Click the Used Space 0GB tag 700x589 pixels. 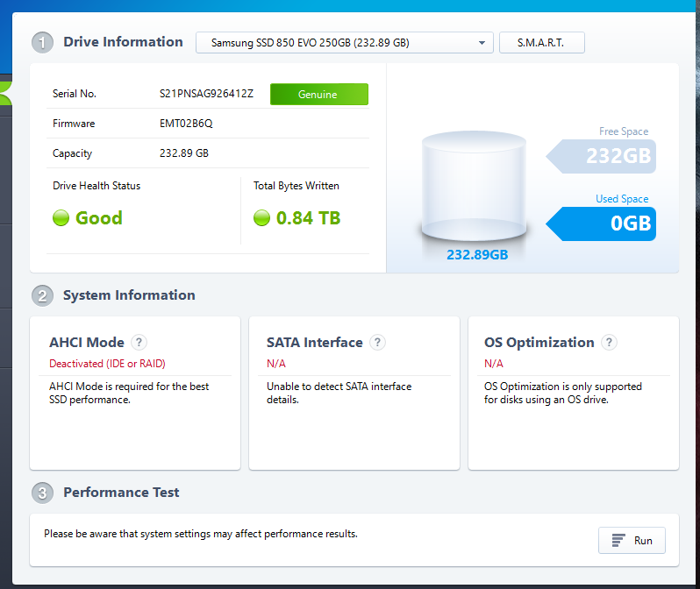click(x=601, y=224)
